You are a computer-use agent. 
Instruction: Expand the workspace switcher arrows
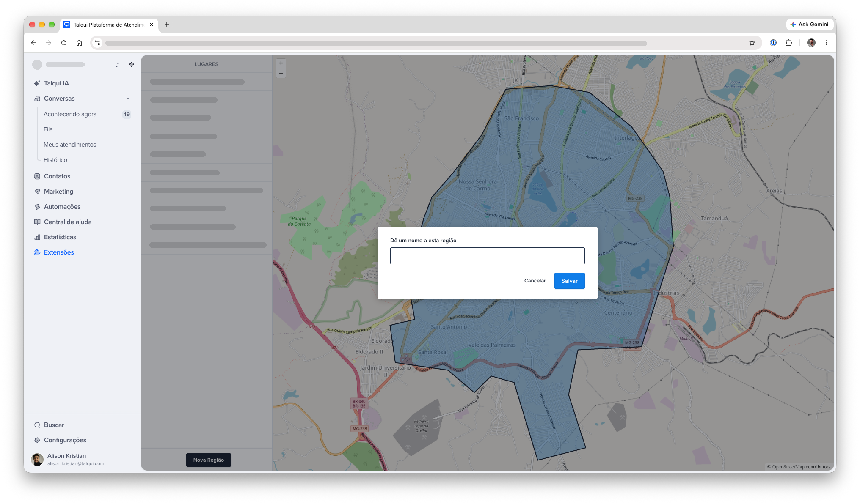[x=117, y=65]
